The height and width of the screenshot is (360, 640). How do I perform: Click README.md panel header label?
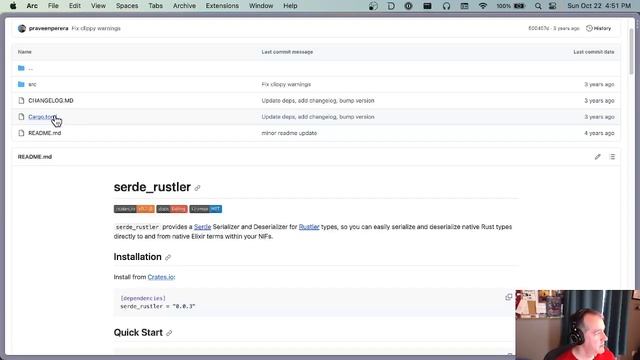[x=35, y=157]
